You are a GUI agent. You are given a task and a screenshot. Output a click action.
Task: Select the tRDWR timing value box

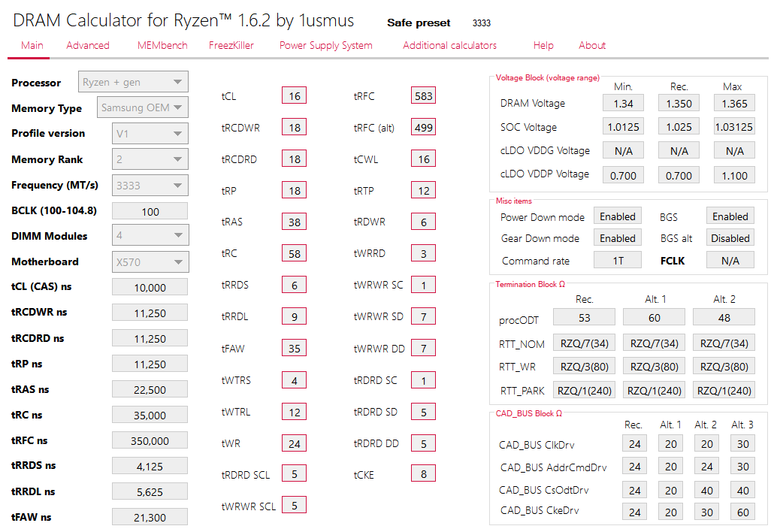click(424, 222)
